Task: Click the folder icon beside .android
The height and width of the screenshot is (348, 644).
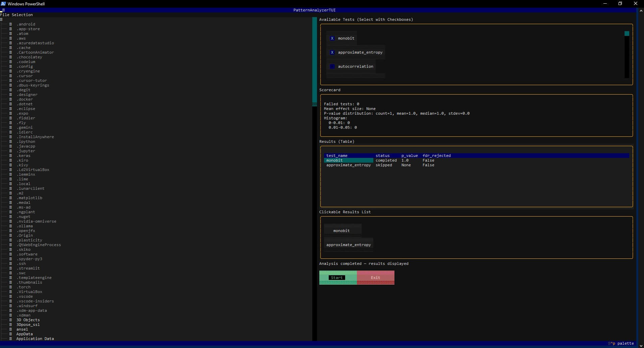Action: point(11,24)
